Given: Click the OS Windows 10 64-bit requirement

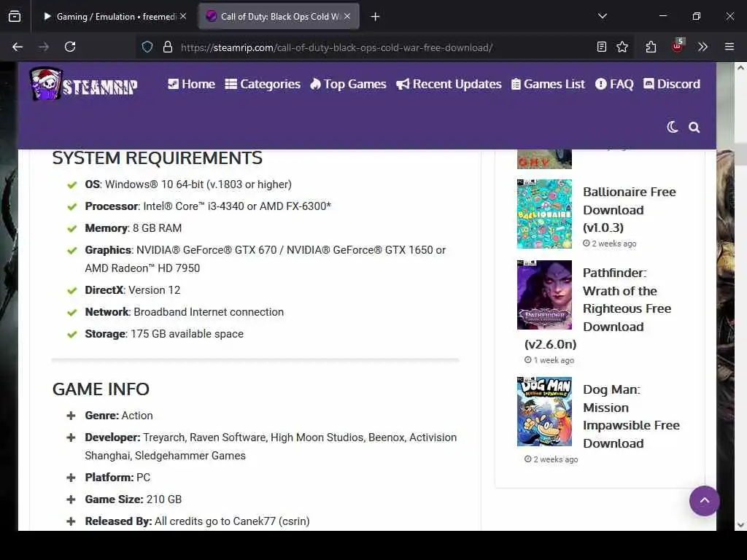Looking at the screenshot, I should tap(188, 184).
